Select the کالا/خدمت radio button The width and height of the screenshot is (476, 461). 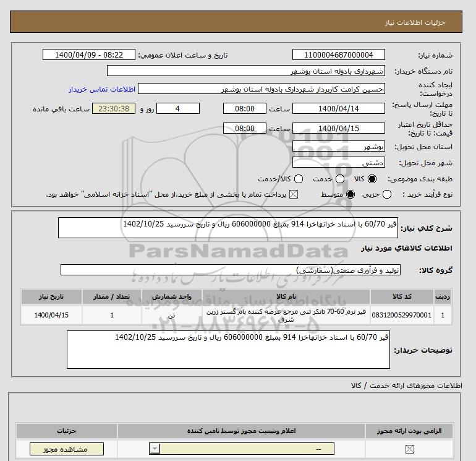[299, 179]
